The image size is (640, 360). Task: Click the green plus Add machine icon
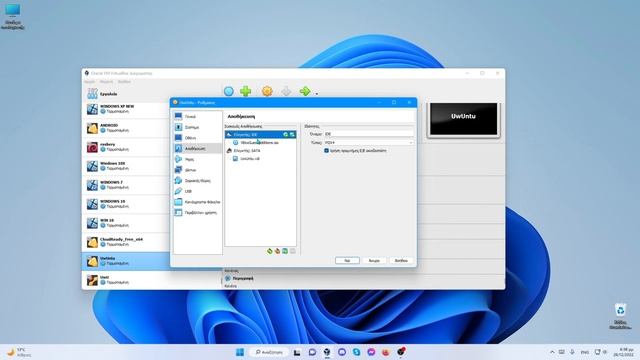click(245, 91)
